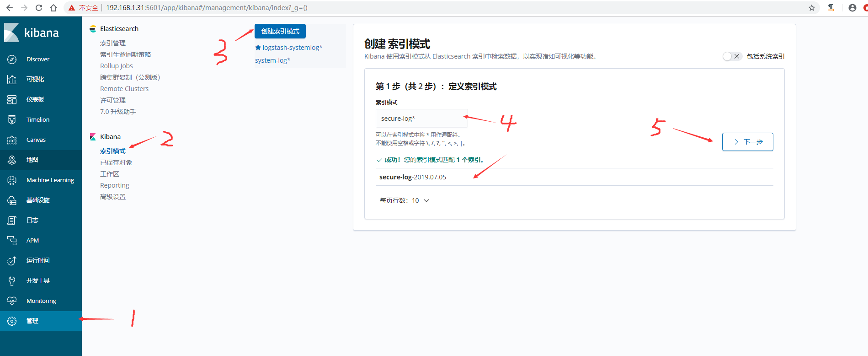This screenshot has width=868, height=356.
Task: Click the default star on logstash-systemlog*
Action: pos(258,48)
